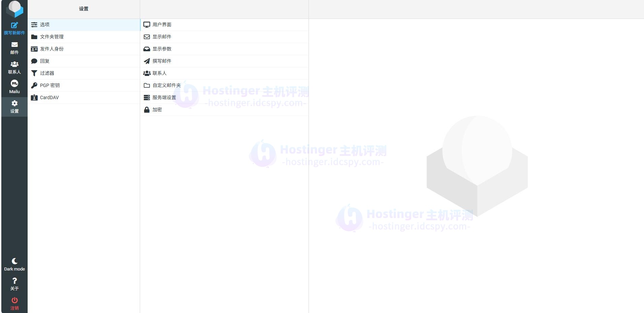This screenshot has width=644, height=313.
Task: Click the settings gear icon
Action: coord(14,104)
